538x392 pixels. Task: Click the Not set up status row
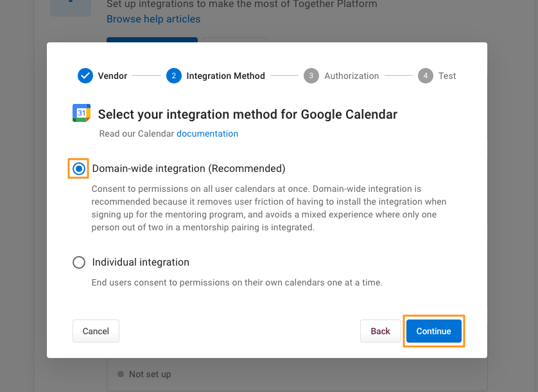tap(149, 373)
